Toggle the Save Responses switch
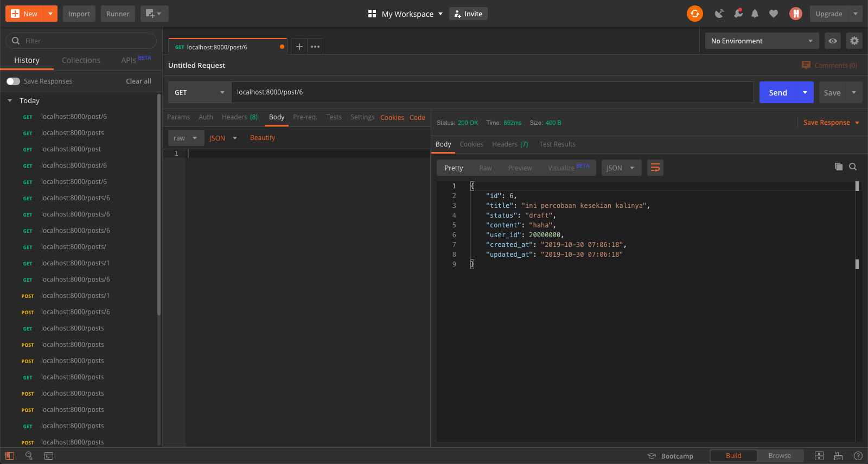Screen dimensions: 868x464 pos(14,81)
